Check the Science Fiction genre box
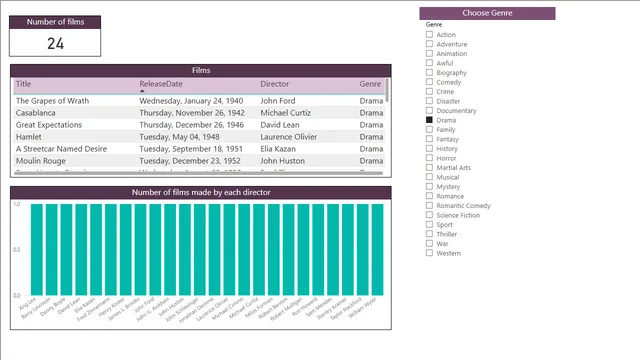This screenshot has height=360, width=640. 429,215
